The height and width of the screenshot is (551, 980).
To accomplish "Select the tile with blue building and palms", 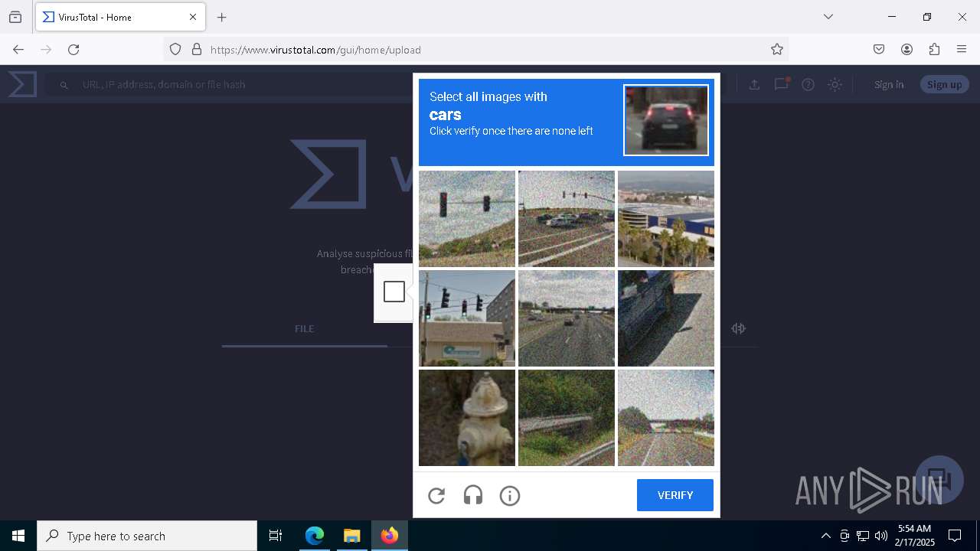I will coord(666,219).
